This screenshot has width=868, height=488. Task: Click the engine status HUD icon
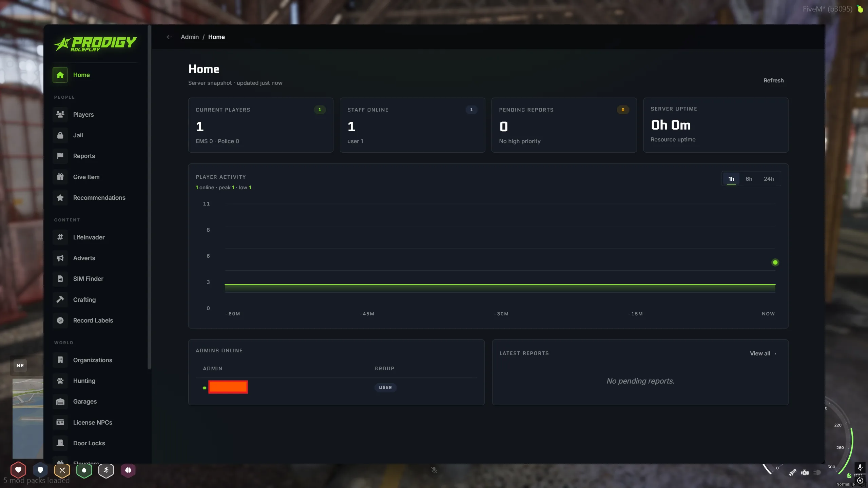805,472
